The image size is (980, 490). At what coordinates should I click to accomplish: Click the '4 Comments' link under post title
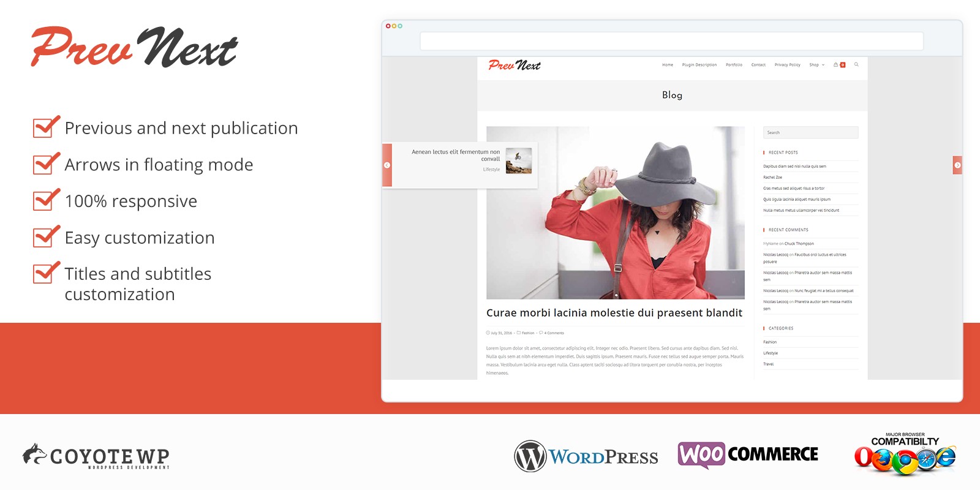[x=554, y=333]
